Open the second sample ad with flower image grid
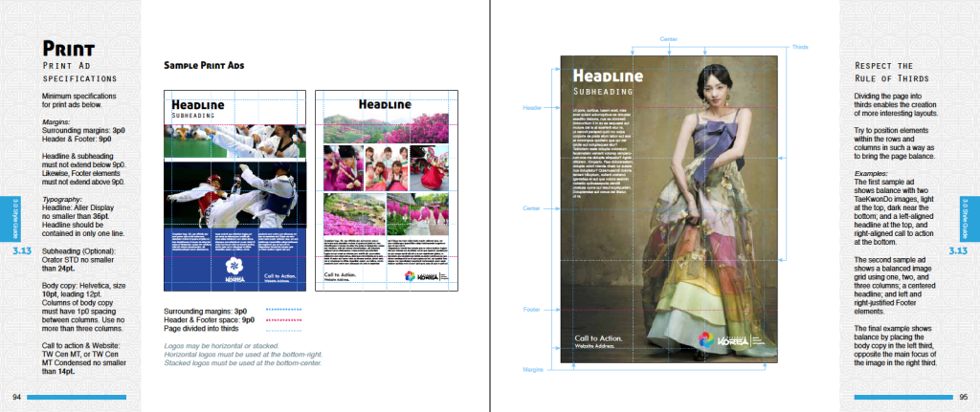Image resolution: width=980 pixels, height=412 pixels. (x=387, y=190)
